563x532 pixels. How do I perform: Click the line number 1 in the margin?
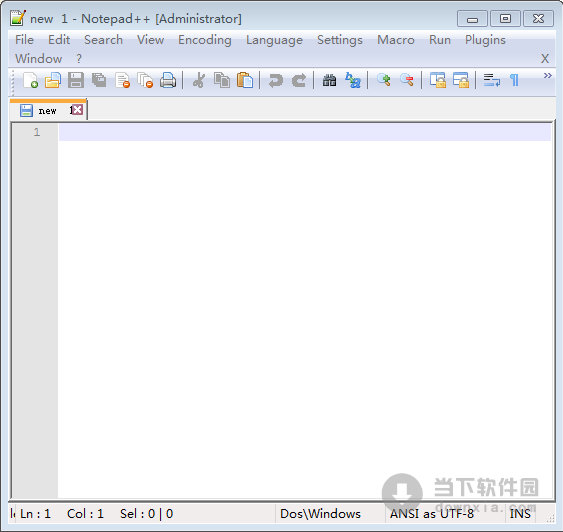tap(37, 132)
